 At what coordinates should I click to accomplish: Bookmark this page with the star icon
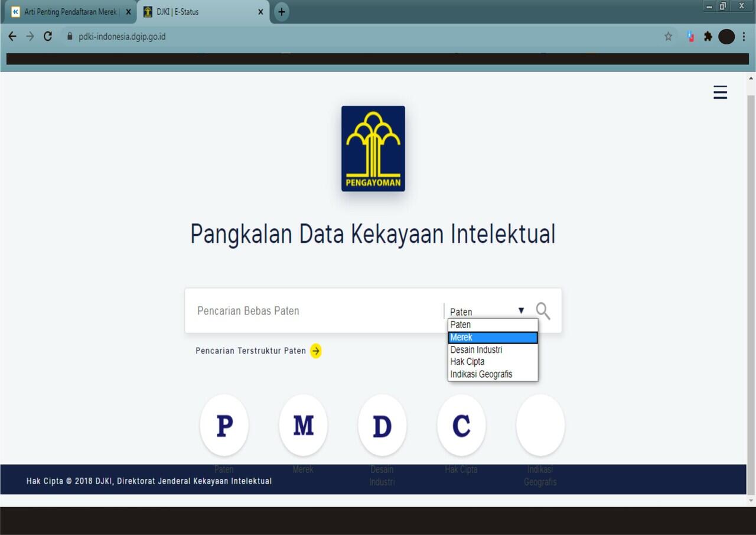tap(668, 37)
